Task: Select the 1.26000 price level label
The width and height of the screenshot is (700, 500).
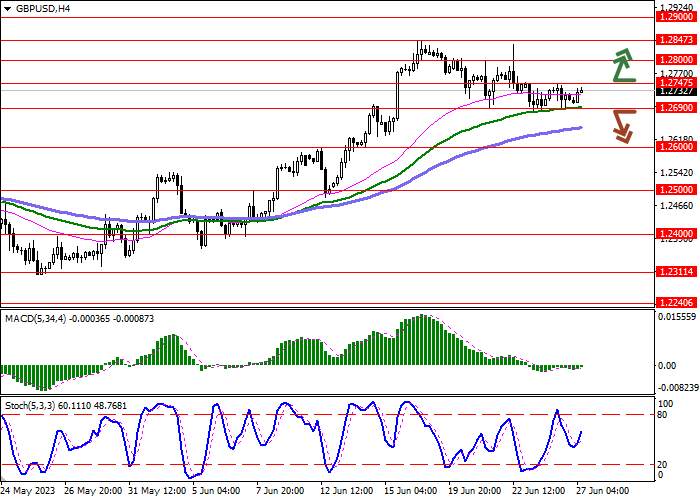Action: (x=676, y=147)
